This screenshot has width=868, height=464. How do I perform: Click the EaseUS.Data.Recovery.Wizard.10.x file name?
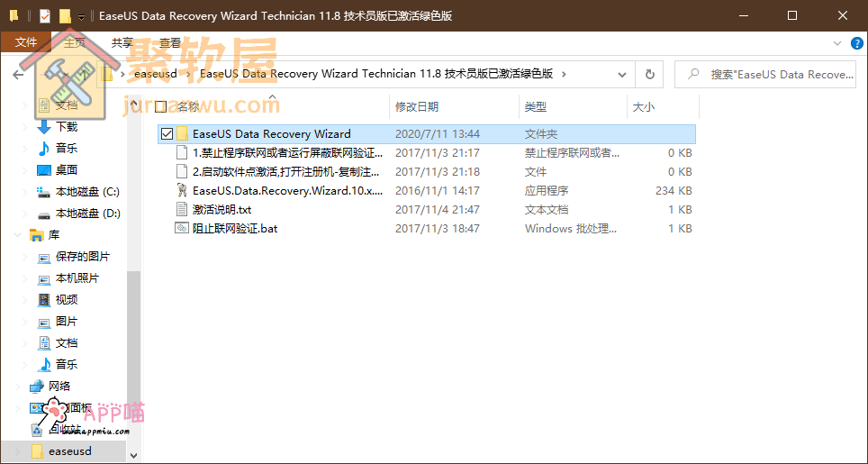(287, 190)
